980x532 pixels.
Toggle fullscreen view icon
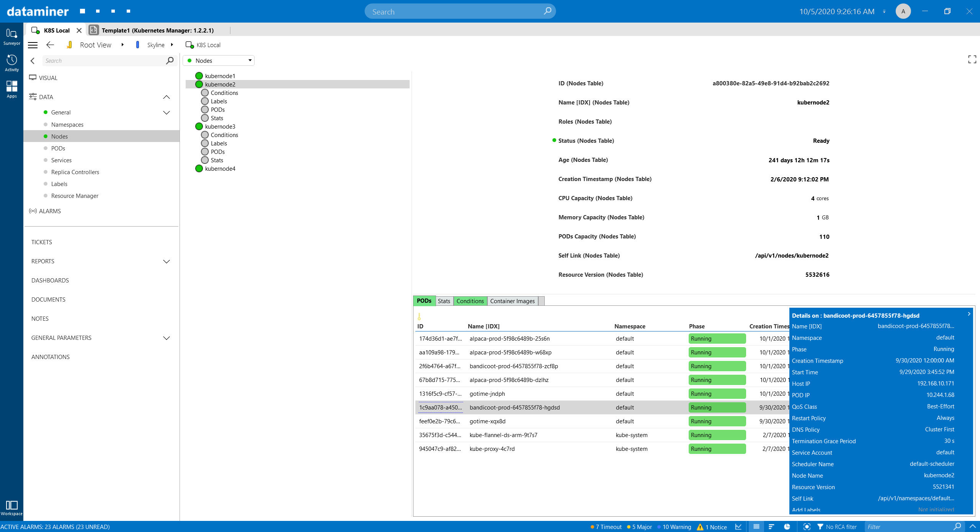[x=972, y=59]
